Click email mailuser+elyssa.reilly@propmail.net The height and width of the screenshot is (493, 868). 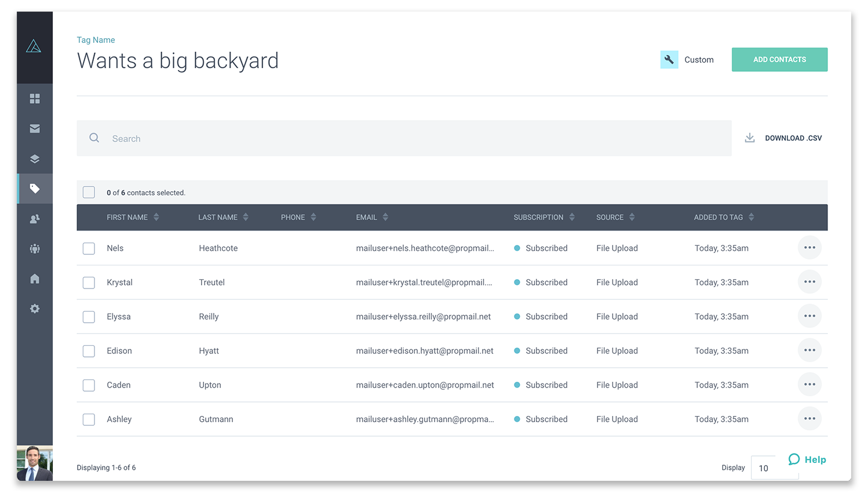tap(424, 316)
